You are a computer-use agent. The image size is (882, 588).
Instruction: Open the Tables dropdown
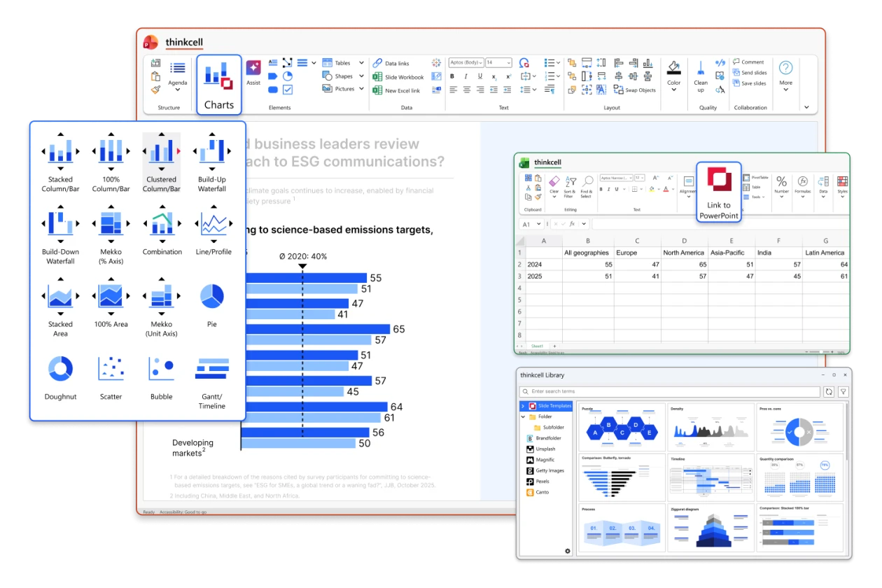coord(361,63)
